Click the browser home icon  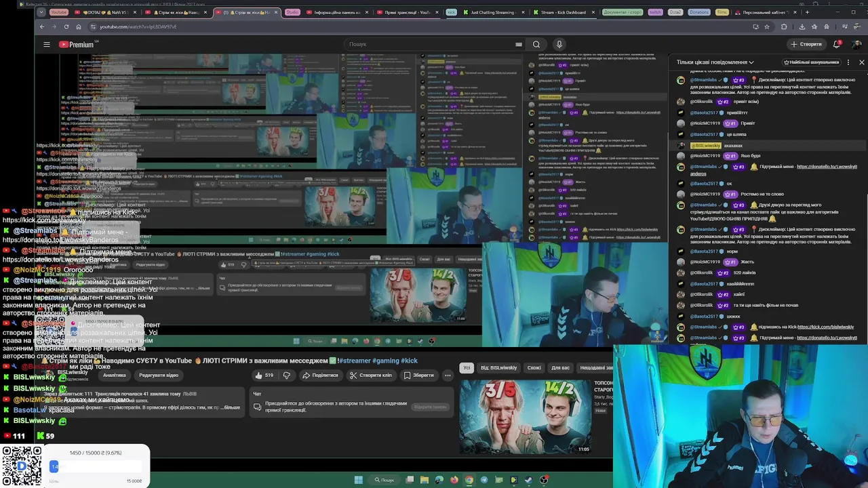pyautogui.click(x=79, y=26)
